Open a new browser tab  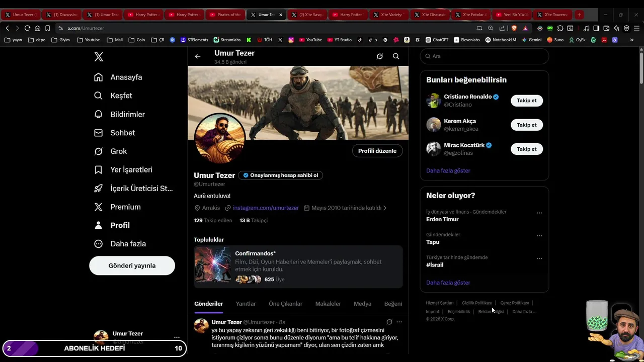coord(579,15)
